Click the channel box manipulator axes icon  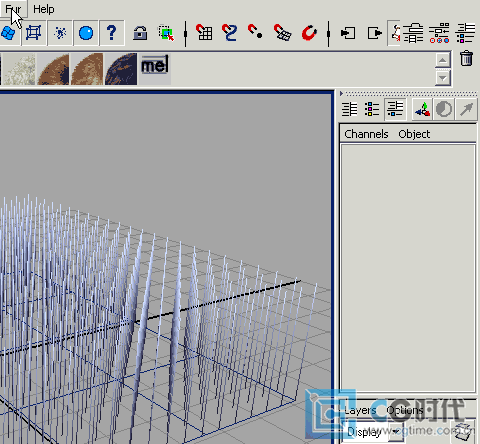point(422,109)
